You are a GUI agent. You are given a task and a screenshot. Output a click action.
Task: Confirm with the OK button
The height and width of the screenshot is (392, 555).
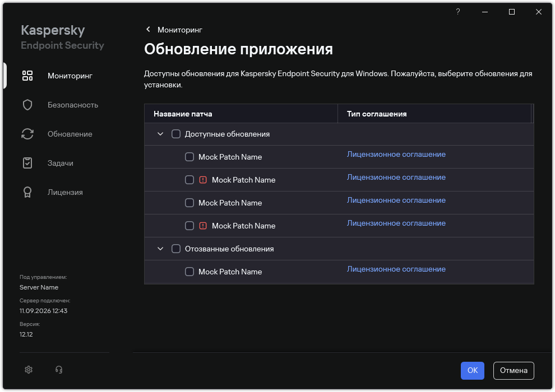click(x=472, y=370)
